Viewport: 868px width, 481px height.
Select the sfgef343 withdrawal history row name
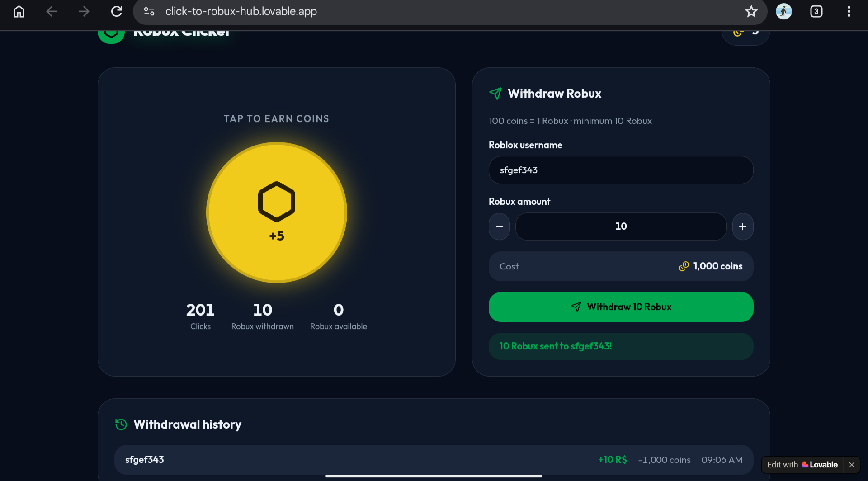coord(145,460)
